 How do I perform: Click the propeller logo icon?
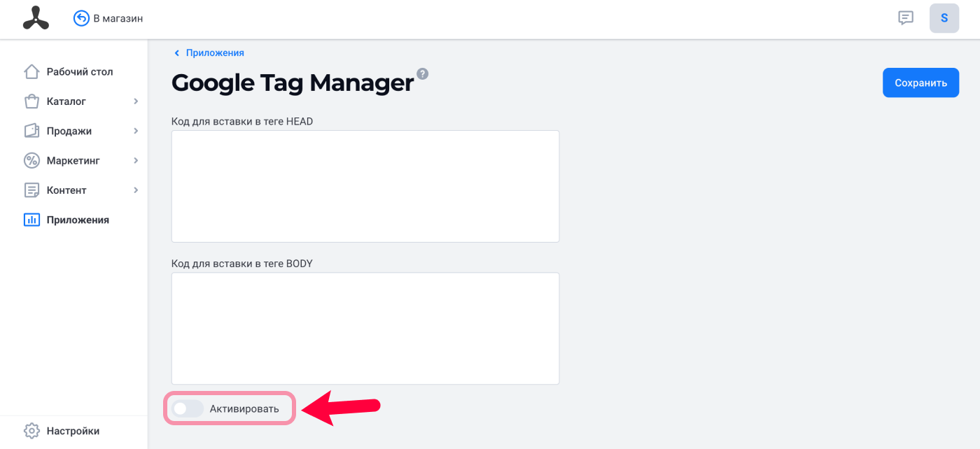coord(36,18)
